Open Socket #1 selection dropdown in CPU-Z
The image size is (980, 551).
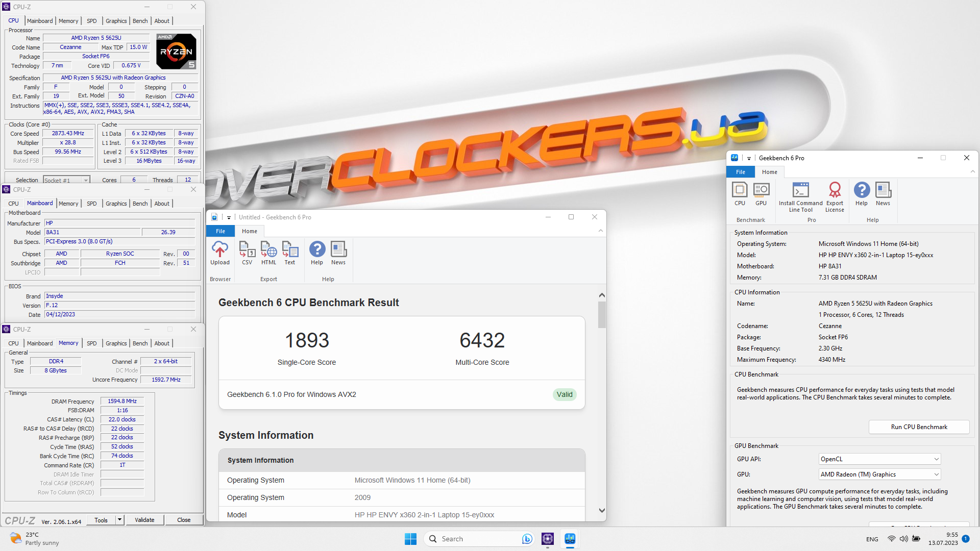tap(66, 180)
